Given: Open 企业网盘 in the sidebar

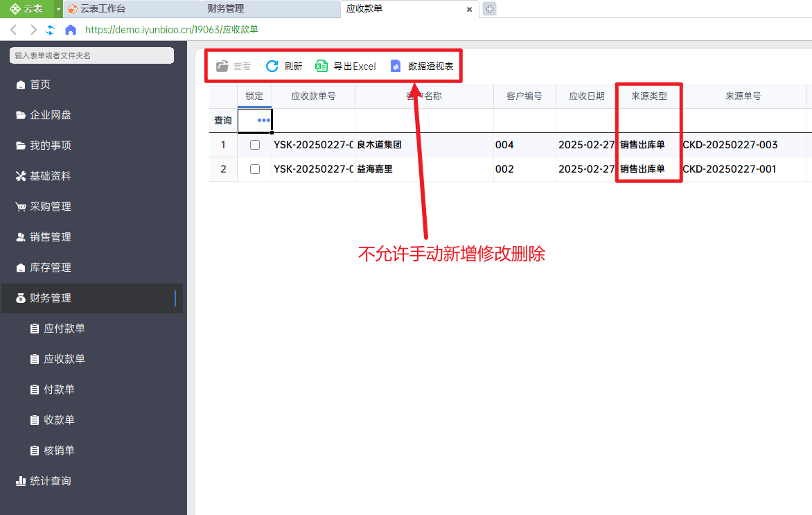Looking at the screenshot, I should pos(92,115).
